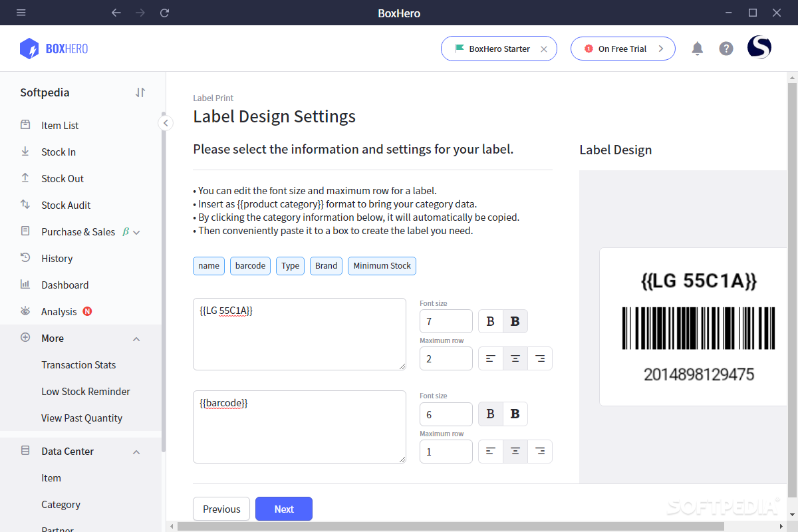Viewport: 798px width, 532px height.
Task: Align LG 55C1A text left
Action: (x=491, y=358)
